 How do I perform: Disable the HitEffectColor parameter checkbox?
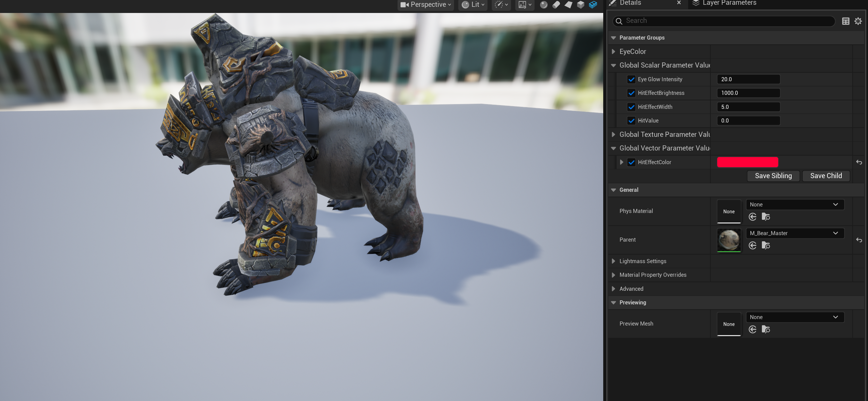631,162
